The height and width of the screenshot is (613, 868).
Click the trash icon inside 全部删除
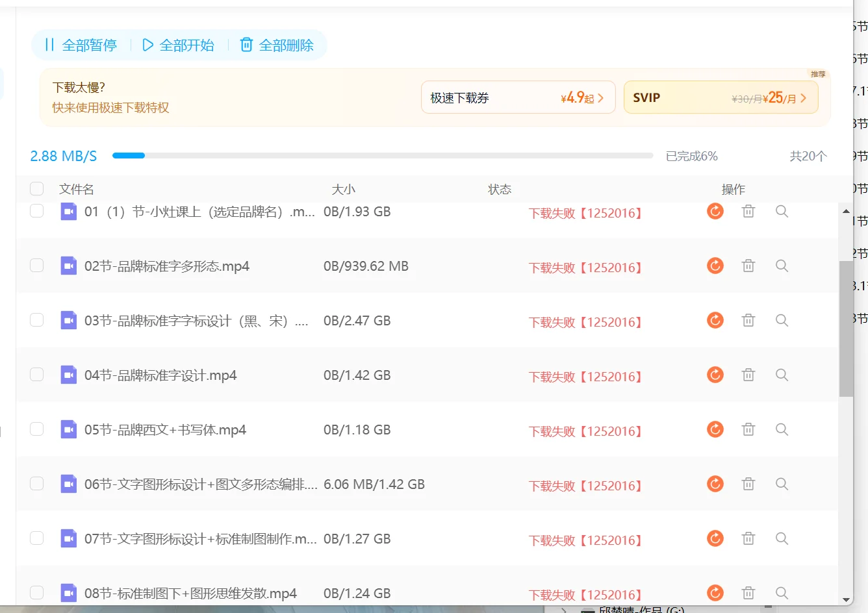(x=246, y=45)
